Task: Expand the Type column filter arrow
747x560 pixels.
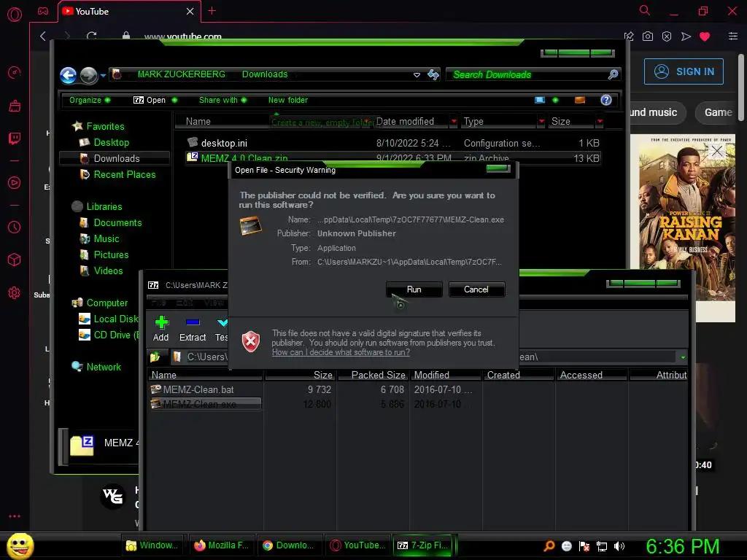Action: point(542,122)
